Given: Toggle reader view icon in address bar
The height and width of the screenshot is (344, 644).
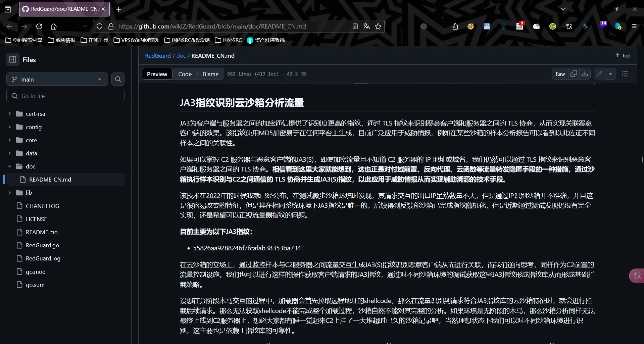Looking at the screenshot, I should [x=355, y=27].
